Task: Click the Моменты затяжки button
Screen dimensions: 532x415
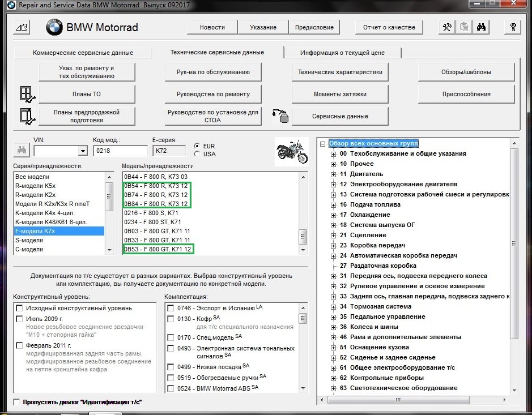Action: [x=340, y=94]
